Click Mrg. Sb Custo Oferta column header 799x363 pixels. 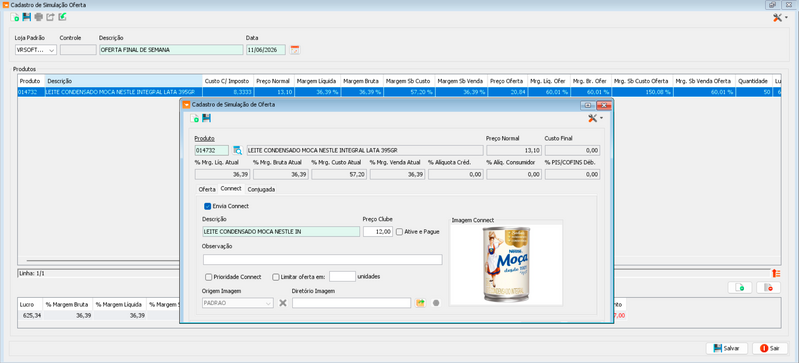(642, 81)
